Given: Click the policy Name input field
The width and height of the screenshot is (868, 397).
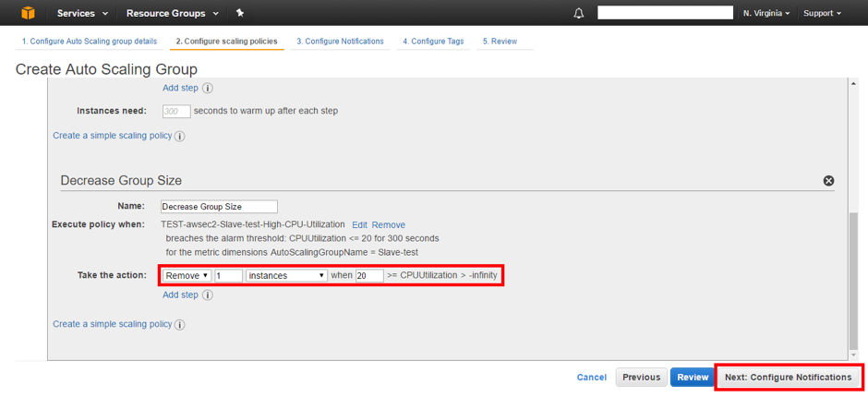Looking at the screenshot, I should click(219, 207).
